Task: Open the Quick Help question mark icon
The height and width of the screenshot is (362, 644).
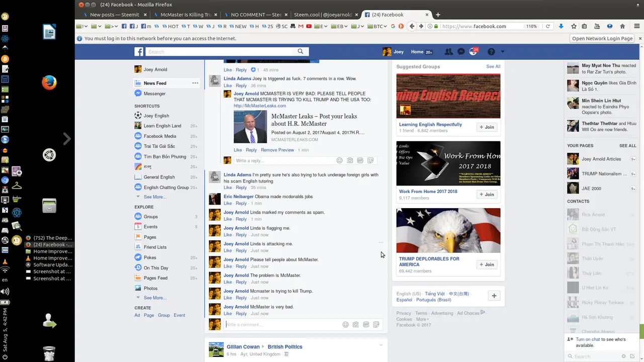Action: click(491, 52)
